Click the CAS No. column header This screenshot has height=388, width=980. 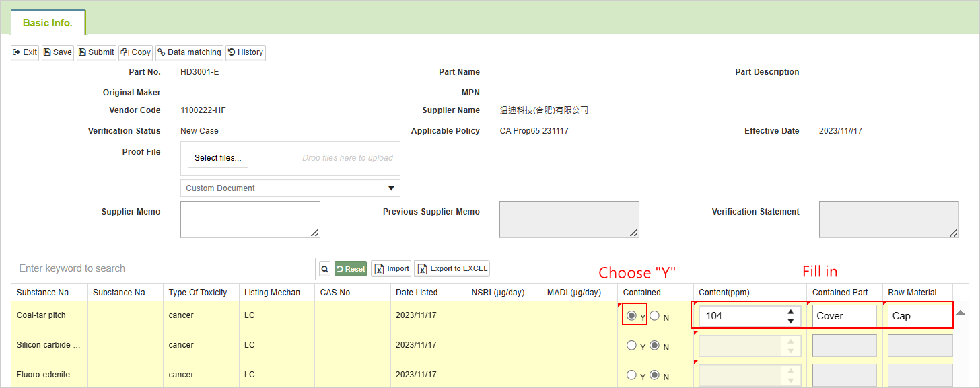point(353,293)
